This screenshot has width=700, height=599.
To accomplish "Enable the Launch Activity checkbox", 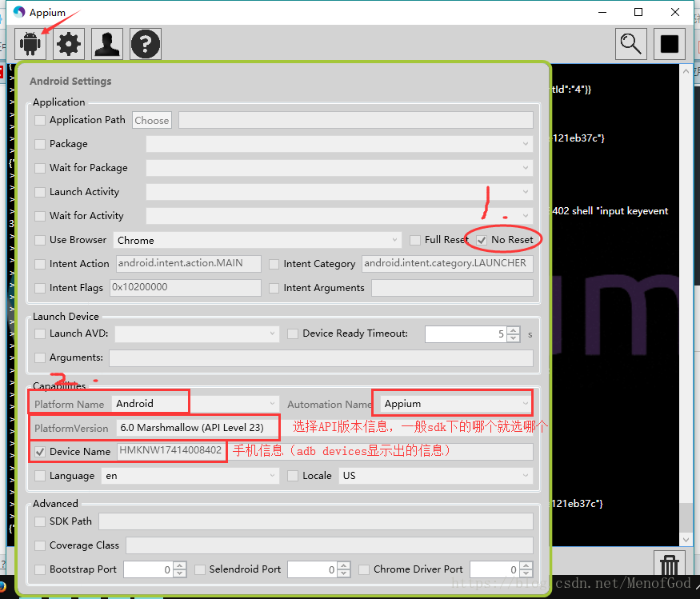I will (x=40, y=192).
